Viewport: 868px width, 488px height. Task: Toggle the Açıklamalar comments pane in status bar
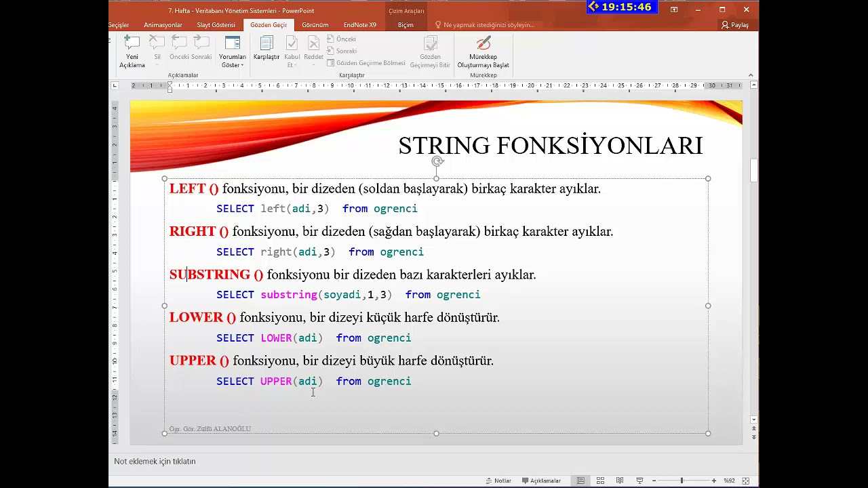pos(541,481)
